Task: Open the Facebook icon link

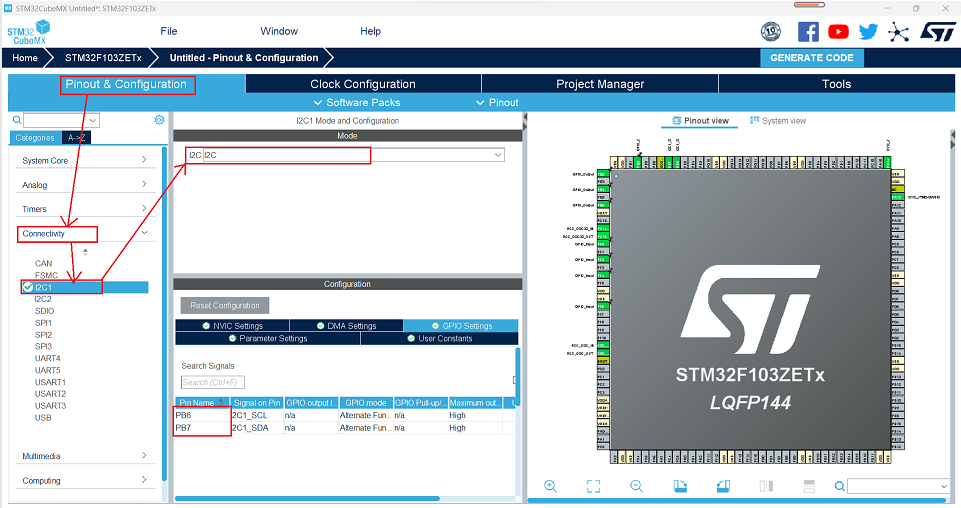Action: (808, 32)
